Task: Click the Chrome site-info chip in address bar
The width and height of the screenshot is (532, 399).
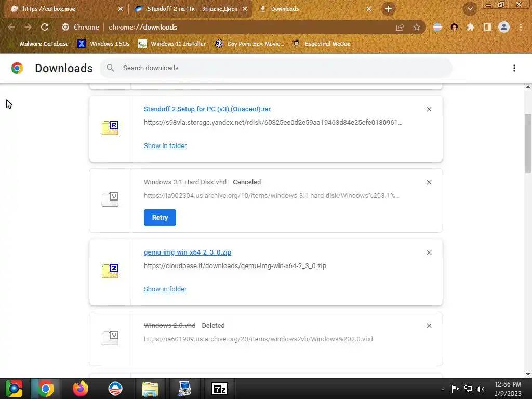Action: [x=81, y=27]
